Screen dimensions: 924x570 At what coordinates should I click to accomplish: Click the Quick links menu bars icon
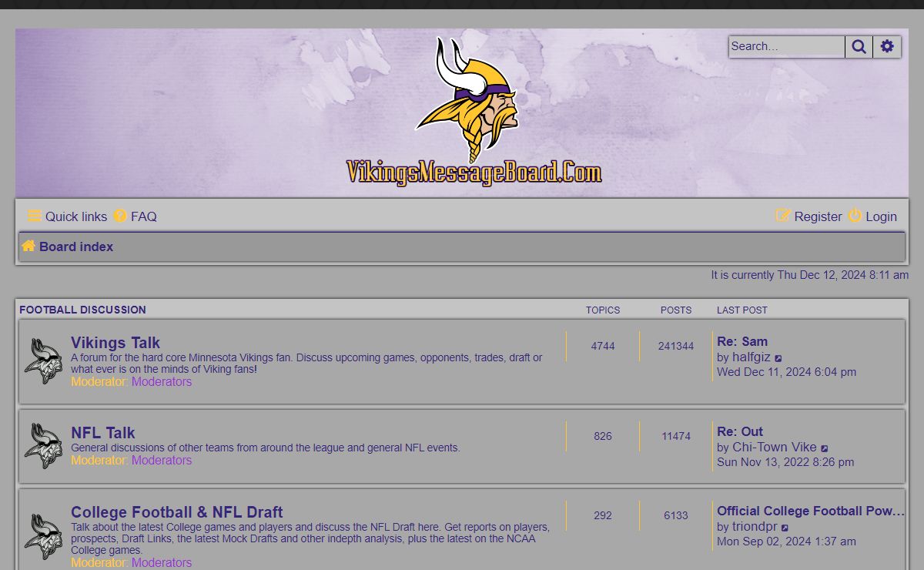click(35, 216)
